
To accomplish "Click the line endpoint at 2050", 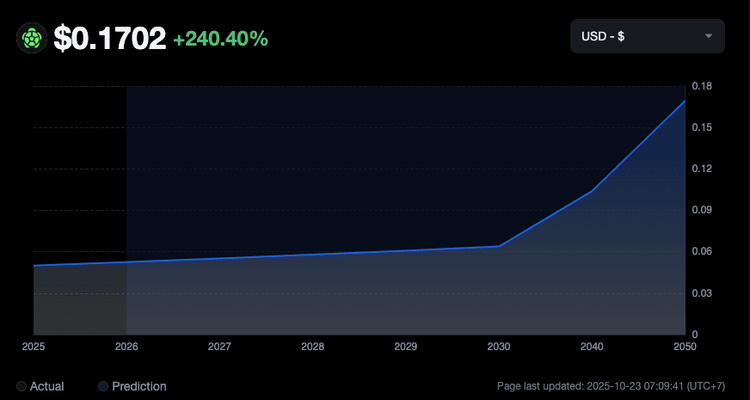I will [684, 101].
